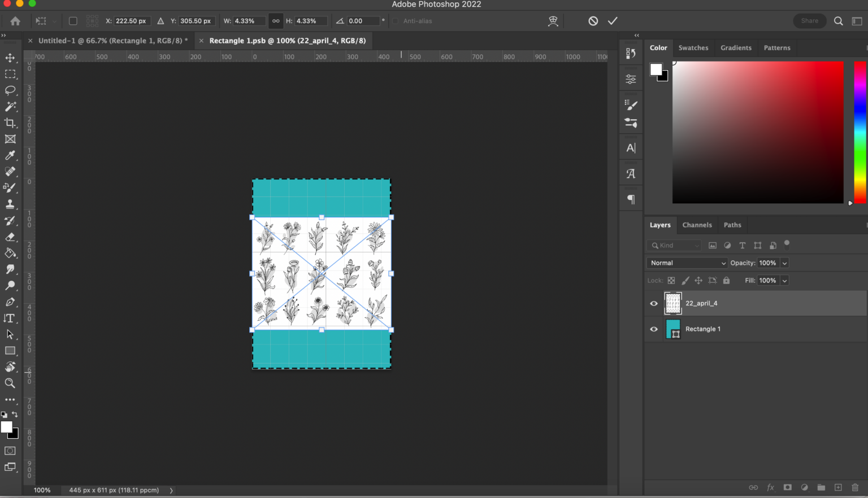The image size is (868, 498).
Task: Switch to the Channels tab
Action: (697, 225)
